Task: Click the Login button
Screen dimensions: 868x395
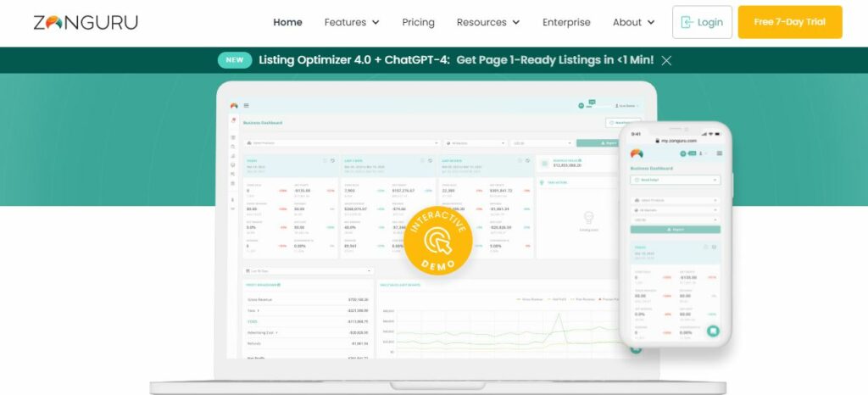Action: coord(702,22)
